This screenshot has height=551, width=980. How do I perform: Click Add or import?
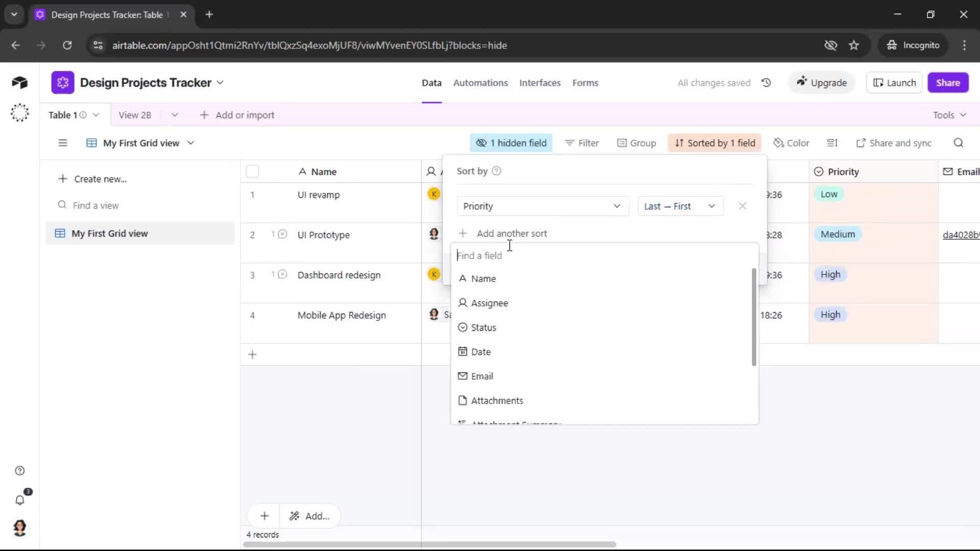[x=237, y=115]
